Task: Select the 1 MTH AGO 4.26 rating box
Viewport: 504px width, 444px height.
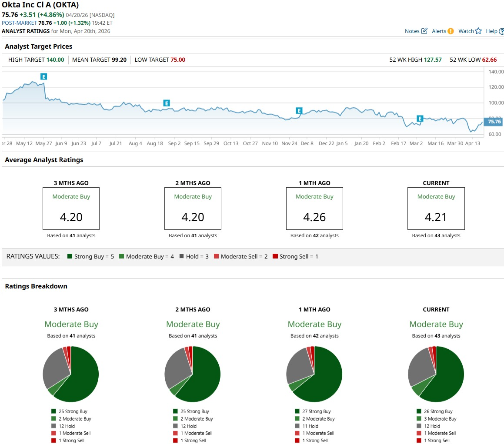Action: tap(314, 209)
